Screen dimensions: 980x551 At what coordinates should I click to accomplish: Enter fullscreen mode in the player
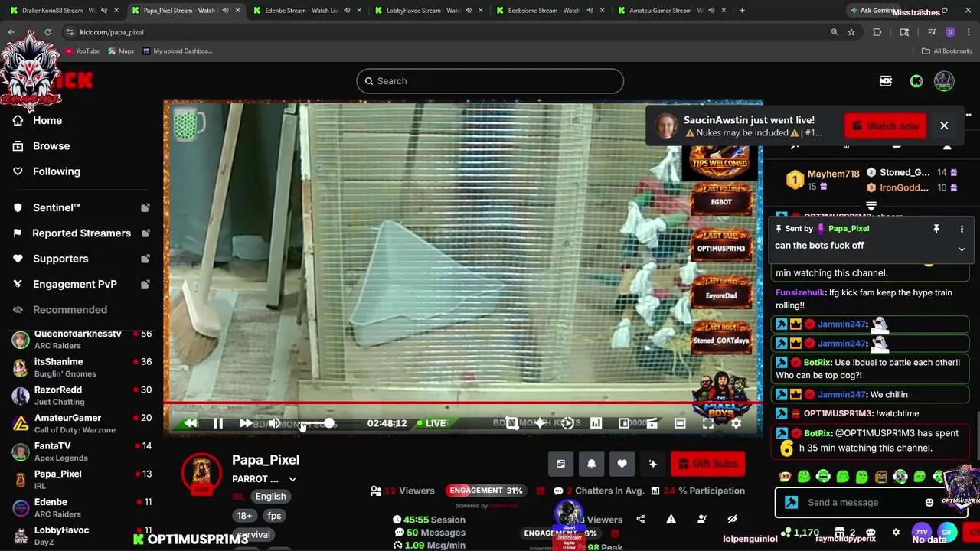pyautogui.click(x=708, y=423)
